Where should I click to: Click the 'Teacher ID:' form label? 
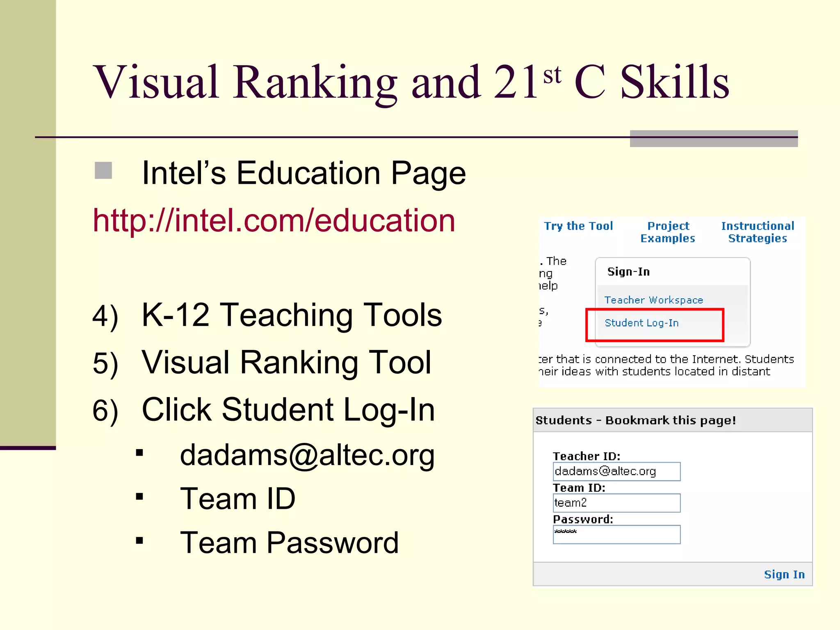click(x=587, y=456)
